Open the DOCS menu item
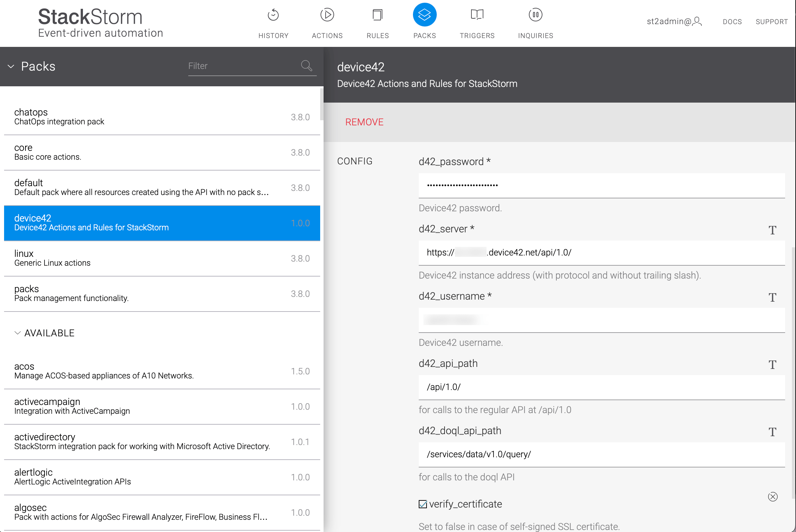Viewport: 796px width, 532px height. pos(732,21)
